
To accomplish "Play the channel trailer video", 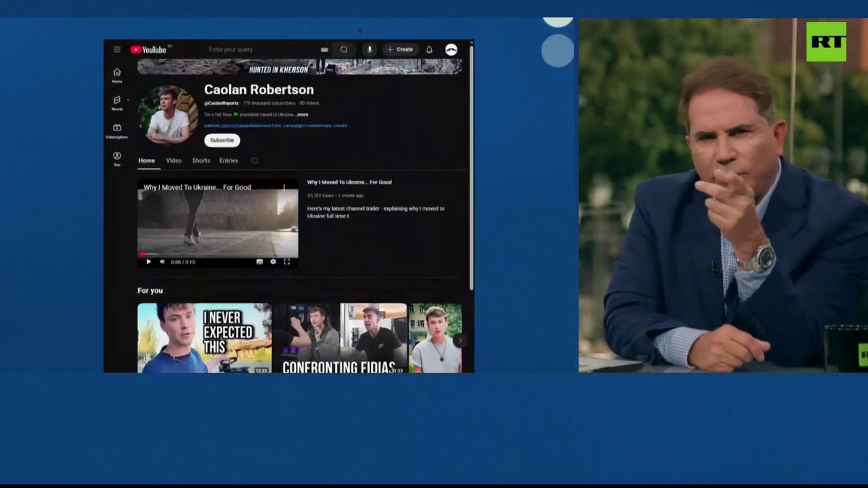I will (x=149, y=262).
